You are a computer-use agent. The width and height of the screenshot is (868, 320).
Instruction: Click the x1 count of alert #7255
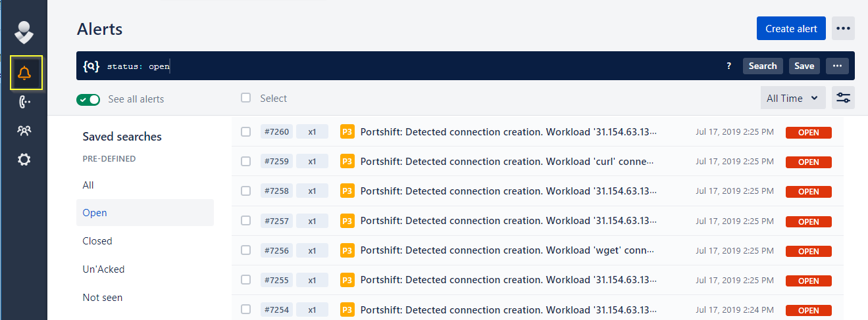pos(312,280)
